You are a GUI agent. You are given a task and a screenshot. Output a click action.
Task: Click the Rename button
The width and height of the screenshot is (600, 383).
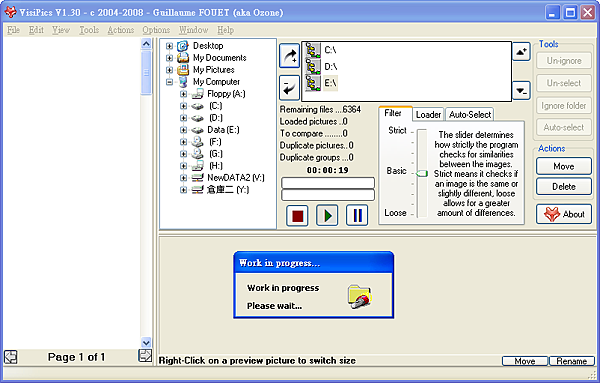[x=572, y=361]
